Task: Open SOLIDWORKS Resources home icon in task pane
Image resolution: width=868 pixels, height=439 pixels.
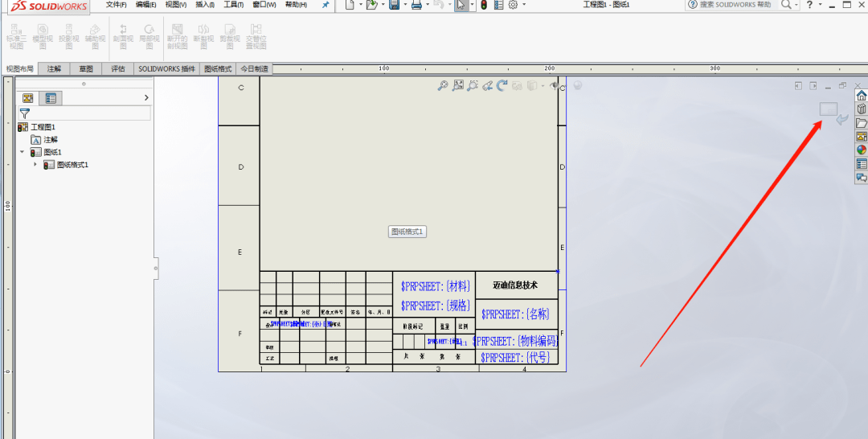Action: (862, 96)
